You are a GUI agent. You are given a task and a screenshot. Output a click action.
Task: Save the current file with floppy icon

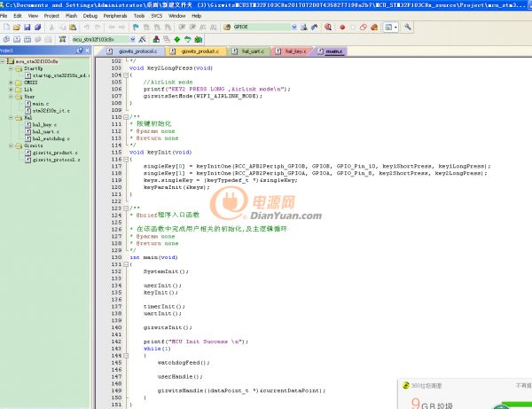coord(27,28)
